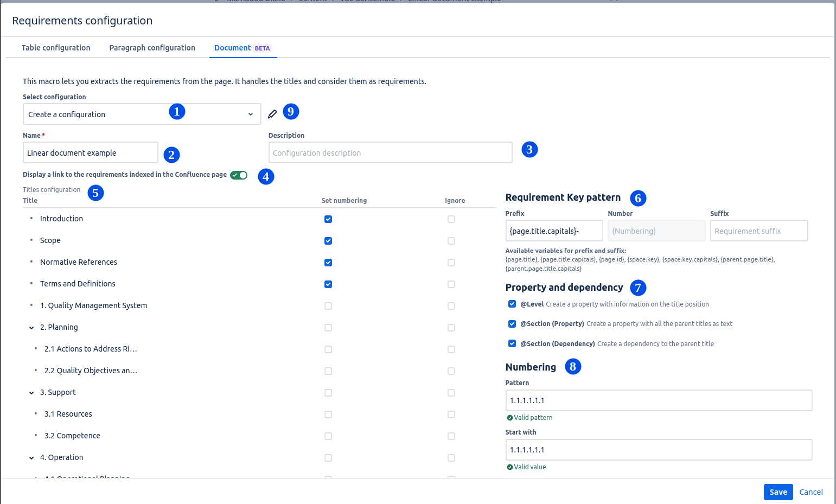Open the Select configuration dropdown

tap(142, 114)
